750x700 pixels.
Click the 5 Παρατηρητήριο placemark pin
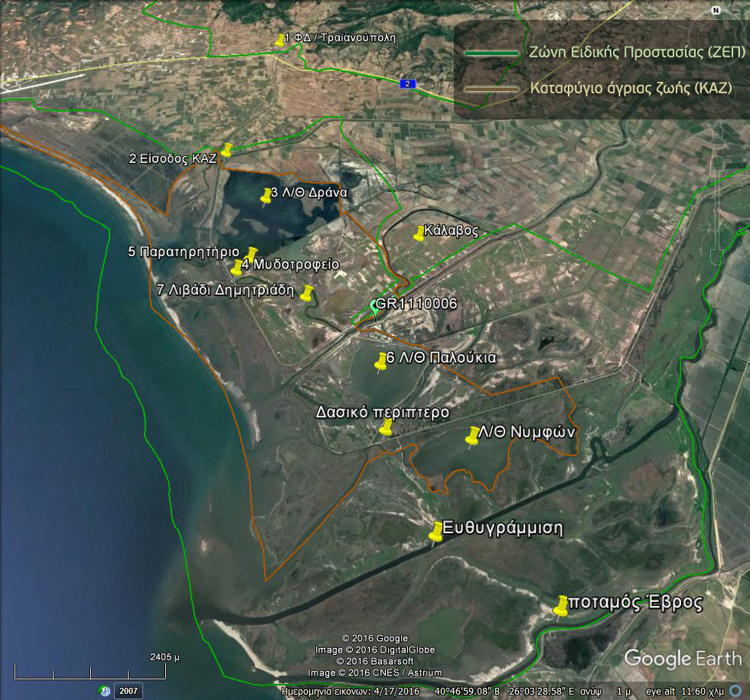[251, 254]
